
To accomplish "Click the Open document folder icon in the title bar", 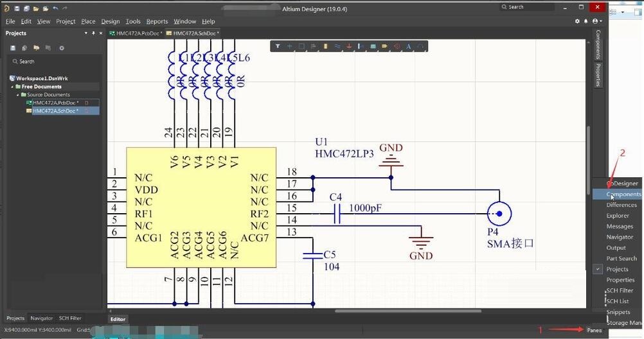I will (x=36, y=8).
